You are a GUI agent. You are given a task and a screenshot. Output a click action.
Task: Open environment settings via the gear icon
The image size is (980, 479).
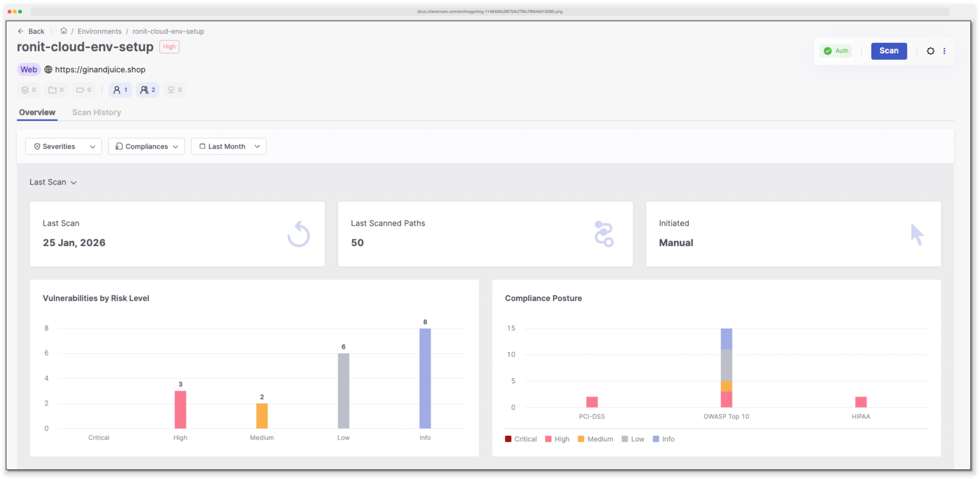tap(931, 51)
